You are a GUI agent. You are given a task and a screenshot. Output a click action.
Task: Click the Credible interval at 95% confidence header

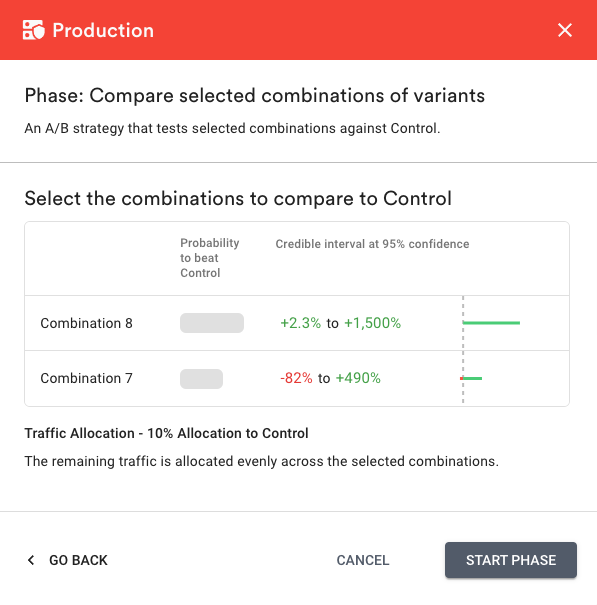(x=372, y=244)
